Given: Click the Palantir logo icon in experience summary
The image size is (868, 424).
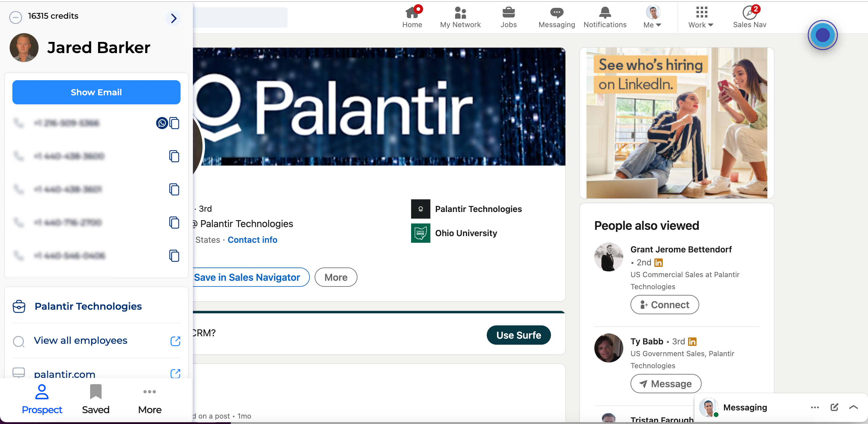Looking at the screenshot, I should [x=420, y=209].
